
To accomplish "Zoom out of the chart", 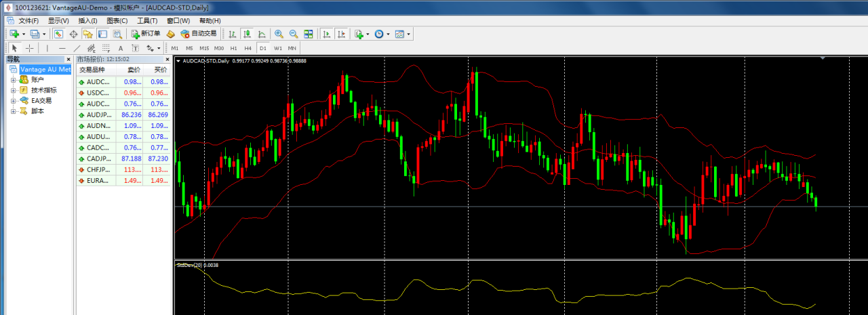I will 294,34.
